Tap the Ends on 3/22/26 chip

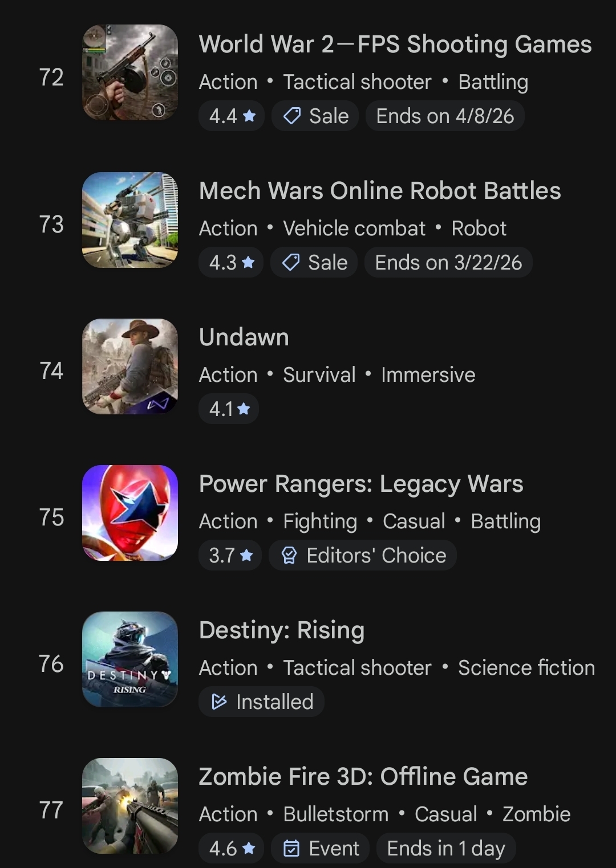pyautogui.click(x=448, y=263)
